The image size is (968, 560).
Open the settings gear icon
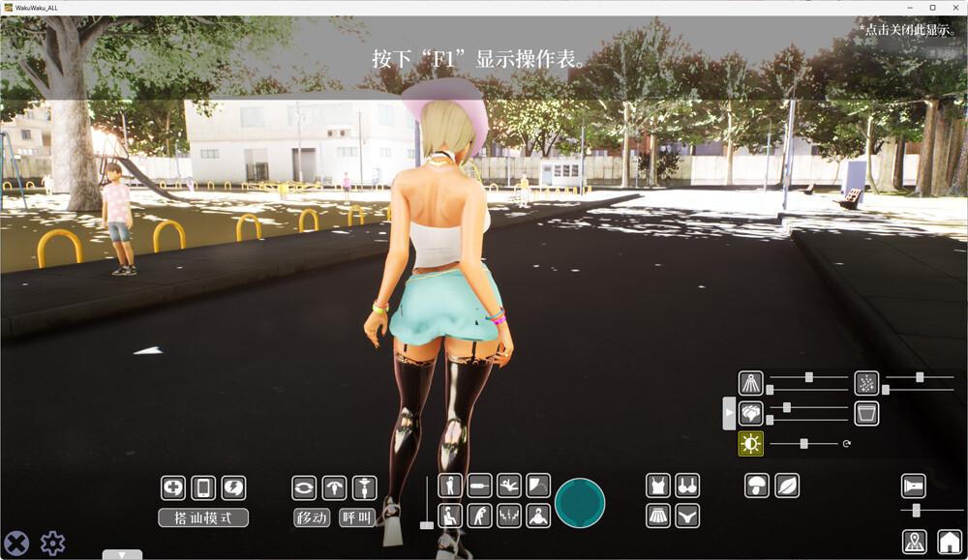point(52,544)
